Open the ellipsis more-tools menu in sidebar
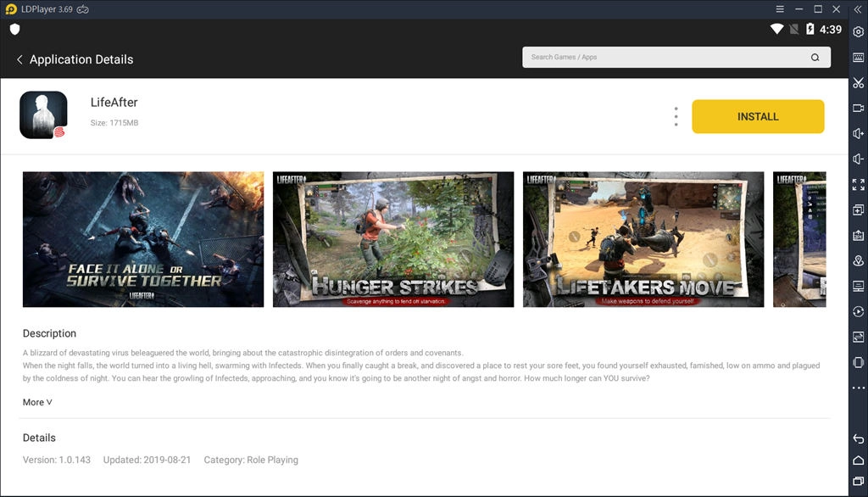Image resolution: width=868 pixels, height=497 pixels. click(x=858, y=388)
